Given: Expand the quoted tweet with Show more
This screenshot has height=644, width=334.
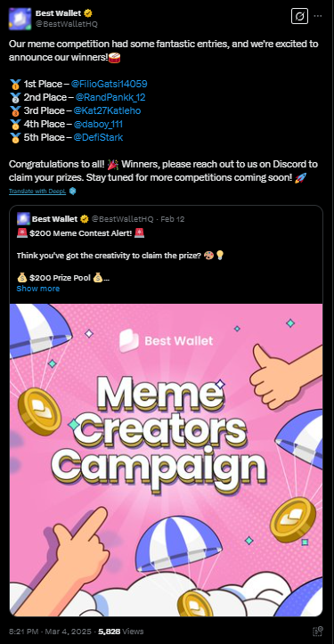Looking at the screenshot, I should 37,289.
